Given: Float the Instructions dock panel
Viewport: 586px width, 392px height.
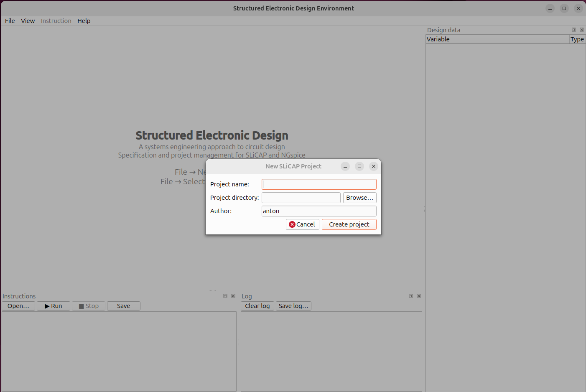Looking at the screenshot, I should (225, 296).
